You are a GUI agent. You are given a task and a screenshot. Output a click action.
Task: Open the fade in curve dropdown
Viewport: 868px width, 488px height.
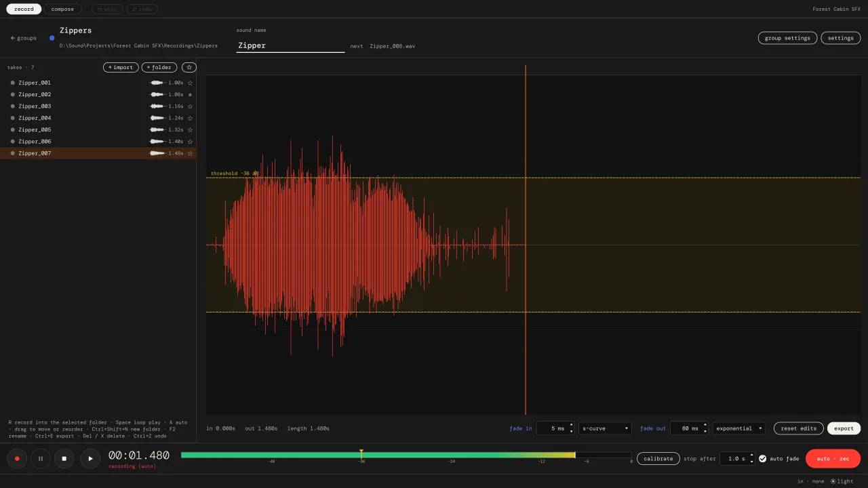pyautogui.click(x=605, y=428)
